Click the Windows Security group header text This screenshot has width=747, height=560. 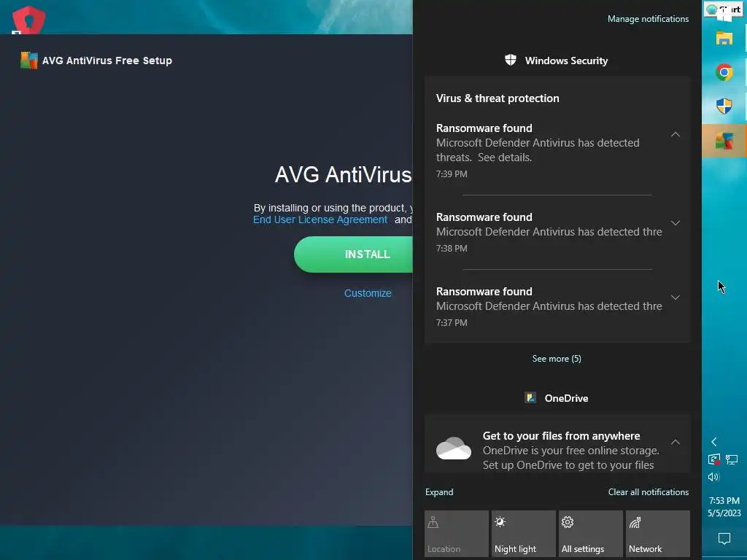566,61
